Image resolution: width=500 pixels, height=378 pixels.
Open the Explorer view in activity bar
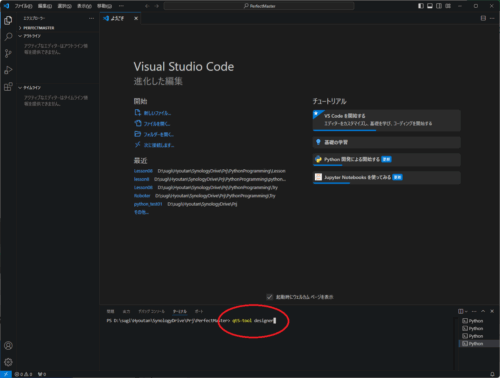(8, 20)
